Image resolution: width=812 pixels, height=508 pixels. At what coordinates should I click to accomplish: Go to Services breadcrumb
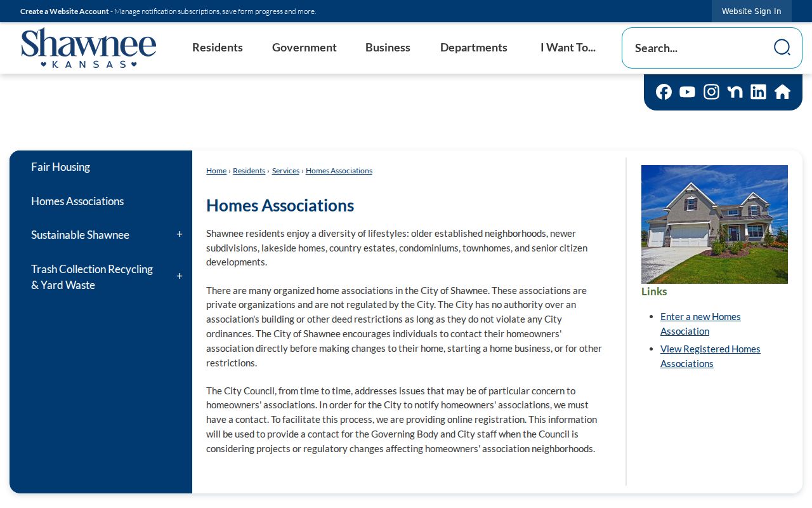pos(285,171)
